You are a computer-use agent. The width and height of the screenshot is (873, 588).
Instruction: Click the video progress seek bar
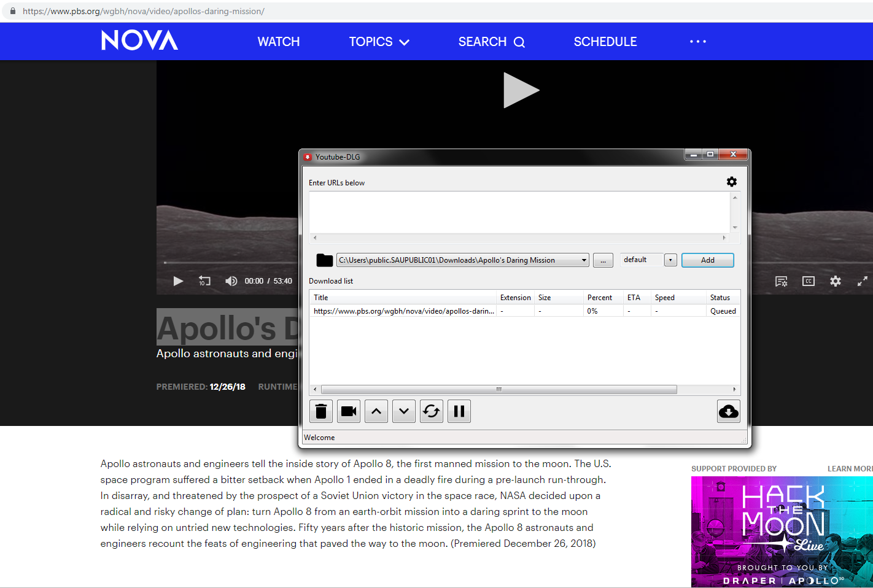coord(230,263)
